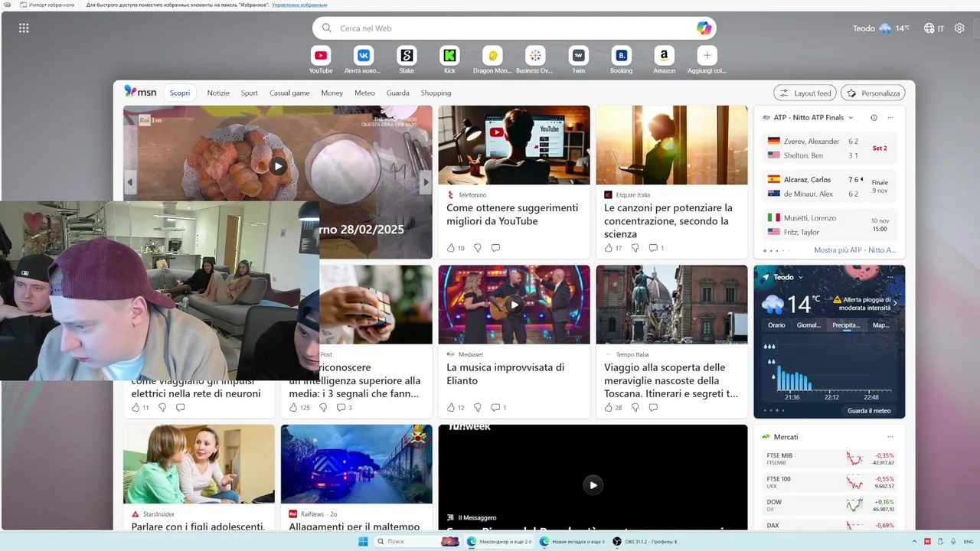This screenshot has width=980, height=551.
Task: Expand next weather alert chevron
Action: pyautogui.click(x=895, y=304)
